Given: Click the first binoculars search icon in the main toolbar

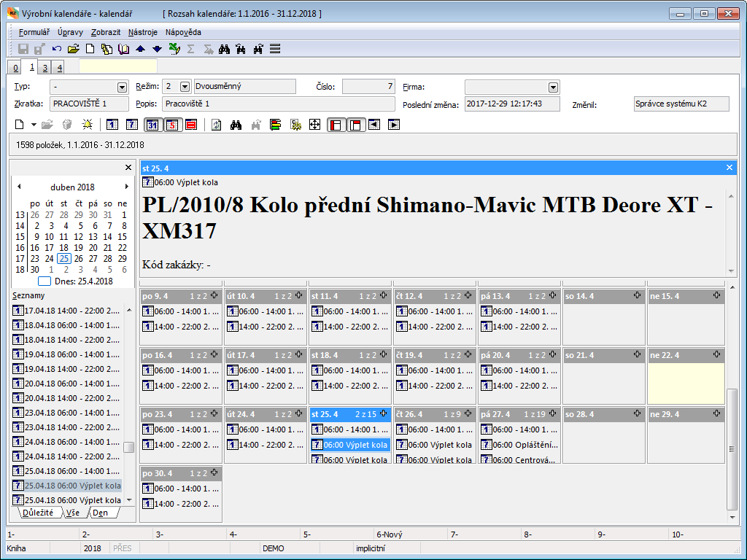Looking at the screenshot, I should click(x=225, y=49).
